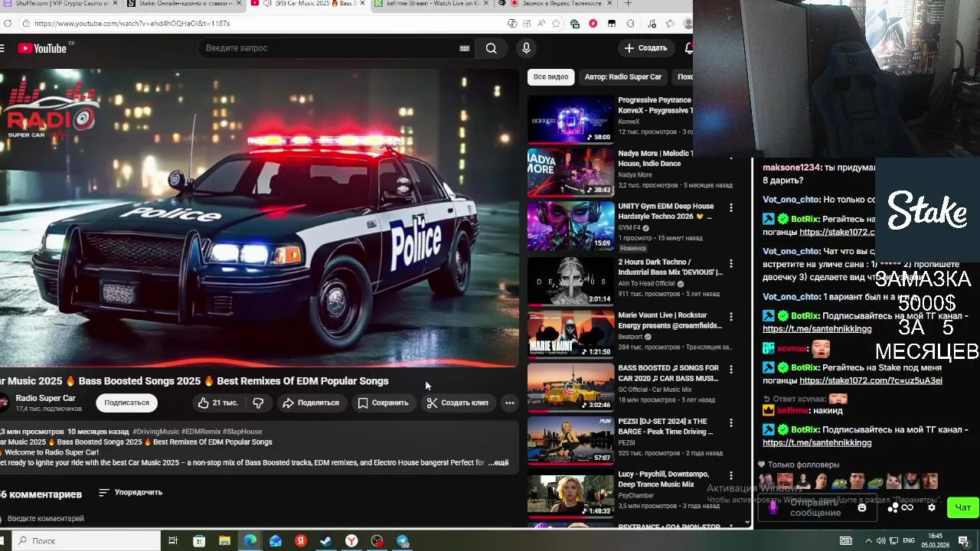Open Task View in the taskbar
The width and height of the screenshot is (980, 551).
pyautogui.click(x=173, y=541)
